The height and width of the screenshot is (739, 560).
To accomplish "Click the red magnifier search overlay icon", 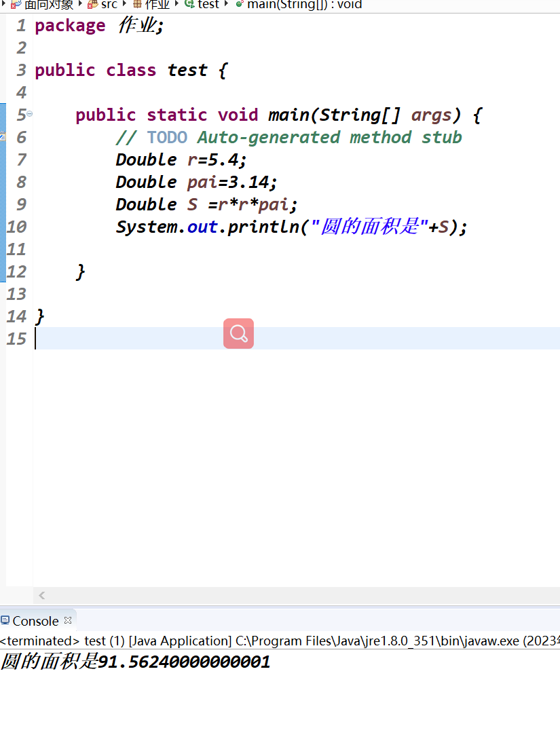I will (238, 334).
